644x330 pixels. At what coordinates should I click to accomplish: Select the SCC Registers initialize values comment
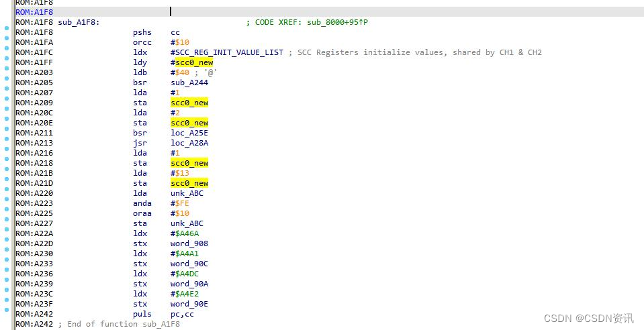(x=415, y=52)
